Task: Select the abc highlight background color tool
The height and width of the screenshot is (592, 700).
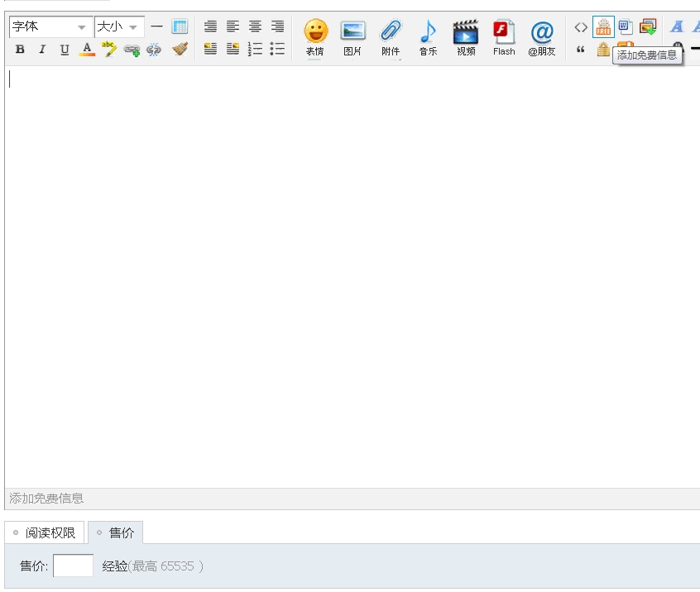Action: 109,49
